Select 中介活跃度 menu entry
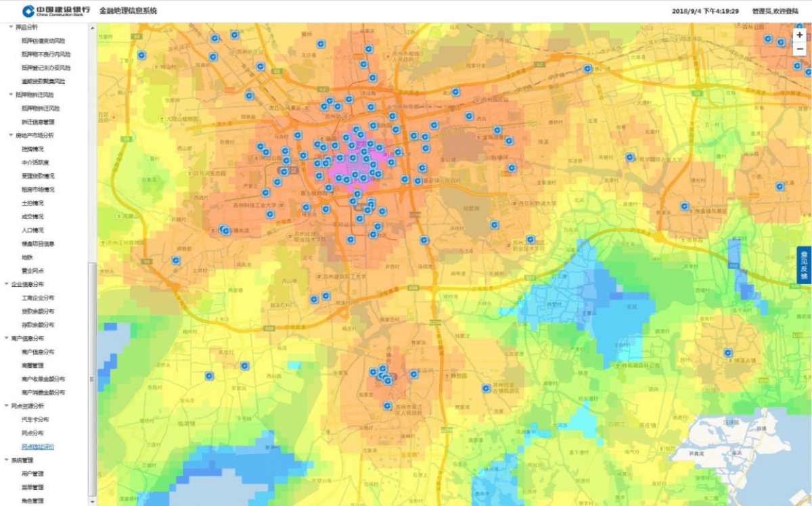Viewport: 812px width, 506px height. tap(35, 162)
